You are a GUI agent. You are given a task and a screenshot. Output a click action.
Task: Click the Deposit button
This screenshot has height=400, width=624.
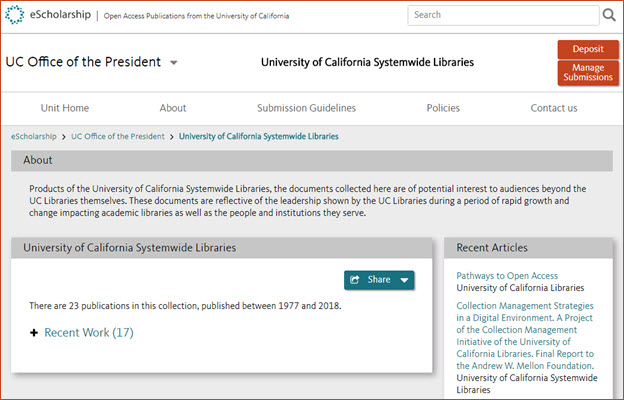(x=588, y=49)
